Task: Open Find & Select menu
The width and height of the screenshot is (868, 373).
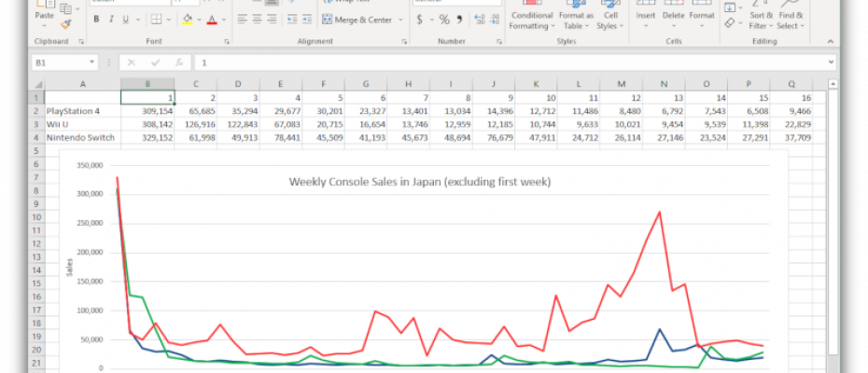Action: pyautogui.click(x=791, y=17)
